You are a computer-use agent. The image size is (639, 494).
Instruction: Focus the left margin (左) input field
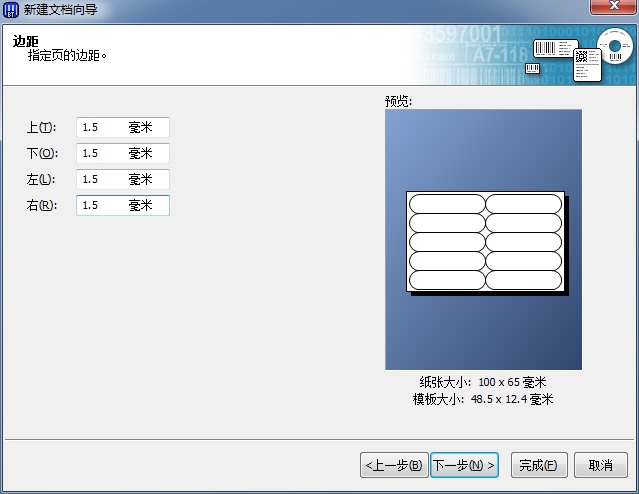[x=122, y=180]
